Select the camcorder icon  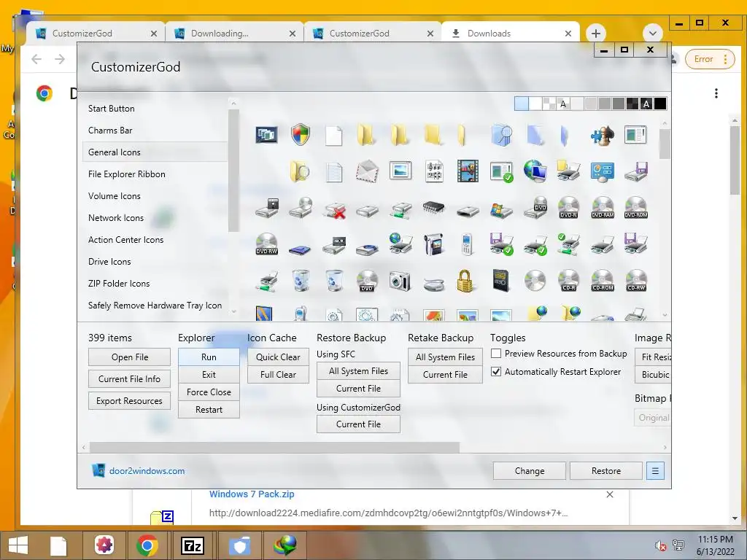click(x=433, y=244)
